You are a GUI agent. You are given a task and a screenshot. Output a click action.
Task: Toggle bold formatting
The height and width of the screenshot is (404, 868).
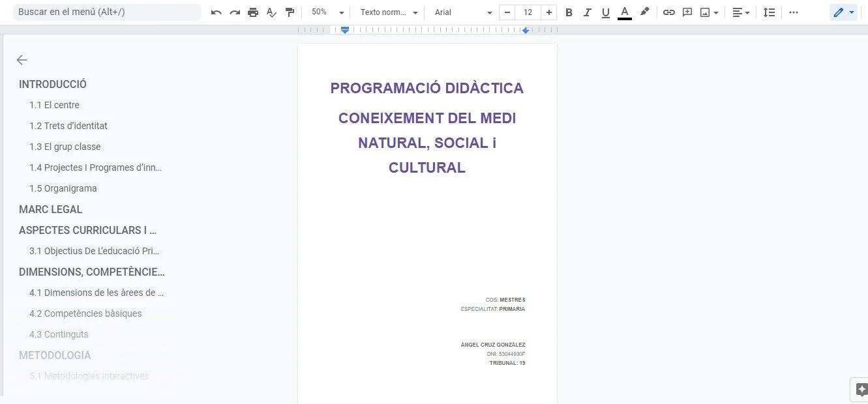[x=569, y=12]
